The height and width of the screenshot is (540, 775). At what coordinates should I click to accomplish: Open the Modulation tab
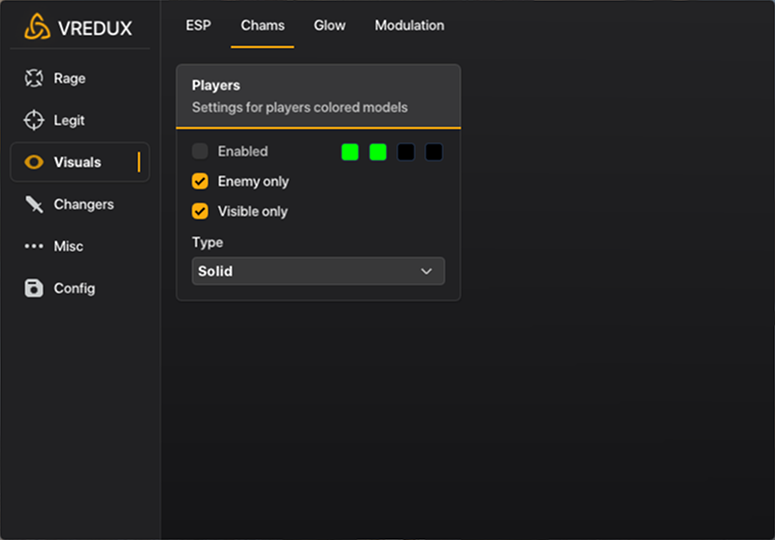pos(409,25)
